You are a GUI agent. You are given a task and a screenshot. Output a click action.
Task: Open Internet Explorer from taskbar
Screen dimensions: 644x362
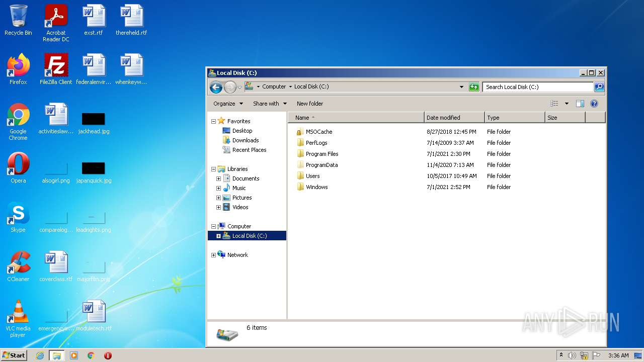(x=40, y=355)
